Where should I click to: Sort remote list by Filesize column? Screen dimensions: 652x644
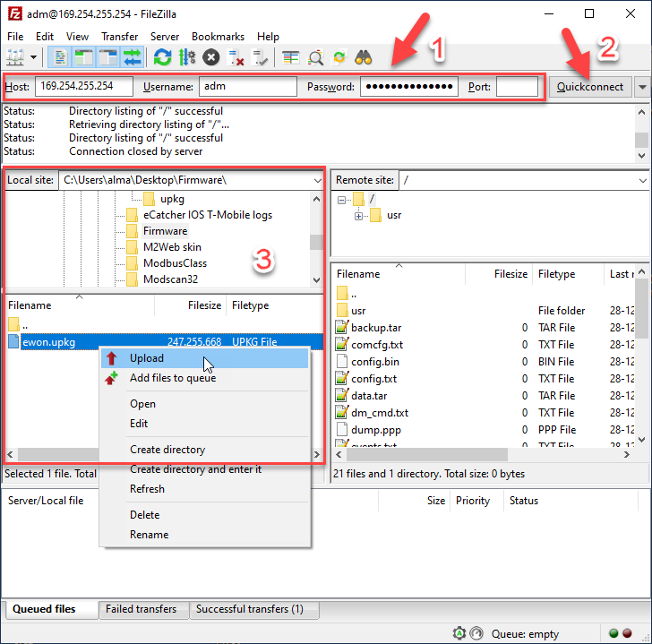[x=499, y=274]
